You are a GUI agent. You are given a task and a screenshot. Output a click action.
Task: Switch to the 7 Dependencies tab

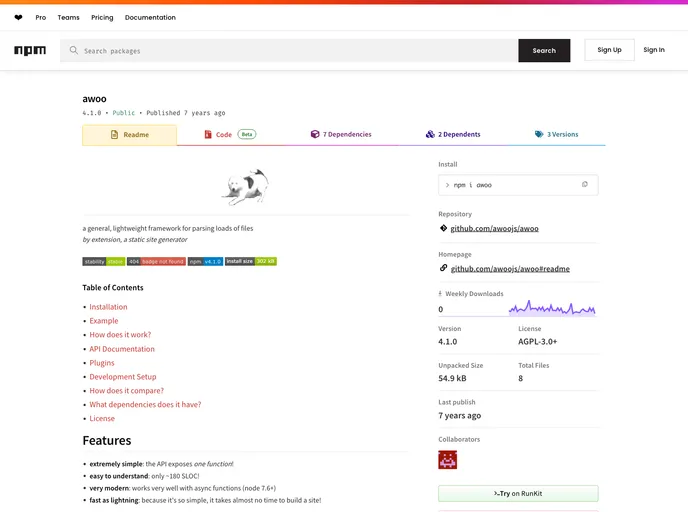341,135
